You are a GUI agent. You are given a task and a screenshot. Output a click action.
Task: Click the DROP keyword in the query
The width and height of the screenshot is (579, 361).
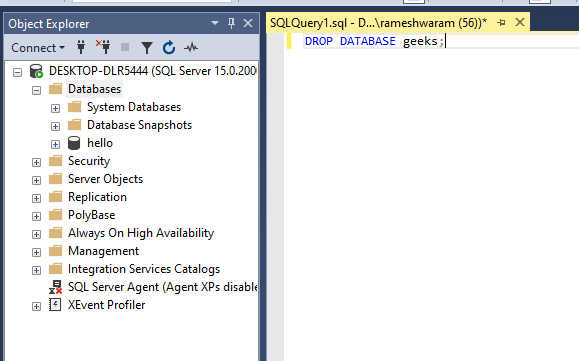319,41
